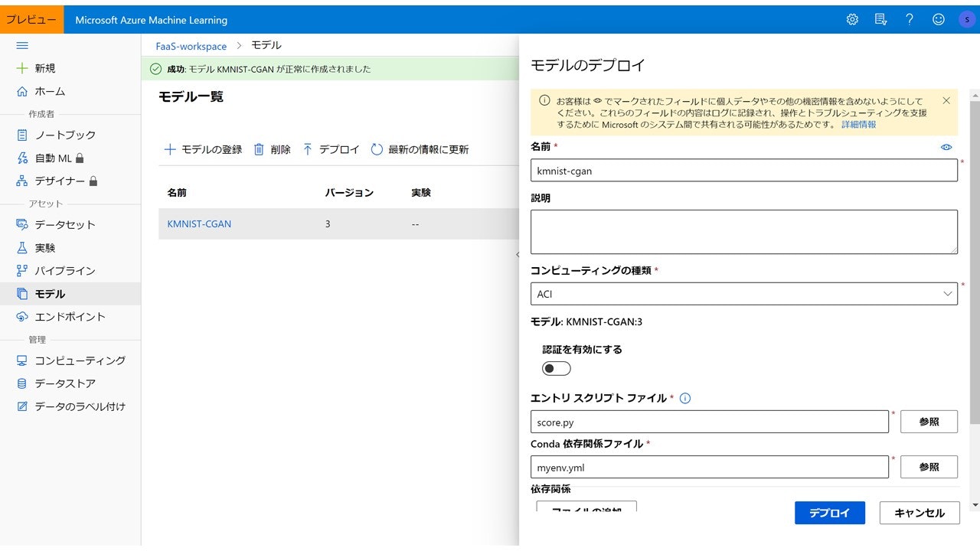Click the blue デプロイ button

830,513
